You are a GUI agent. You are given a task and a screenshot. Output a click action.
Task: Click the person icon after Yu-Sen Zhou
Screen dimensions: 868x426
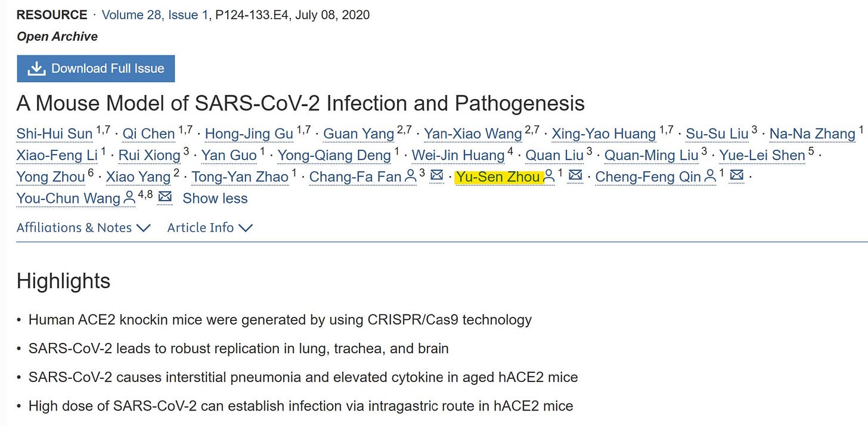coord(549,176)
